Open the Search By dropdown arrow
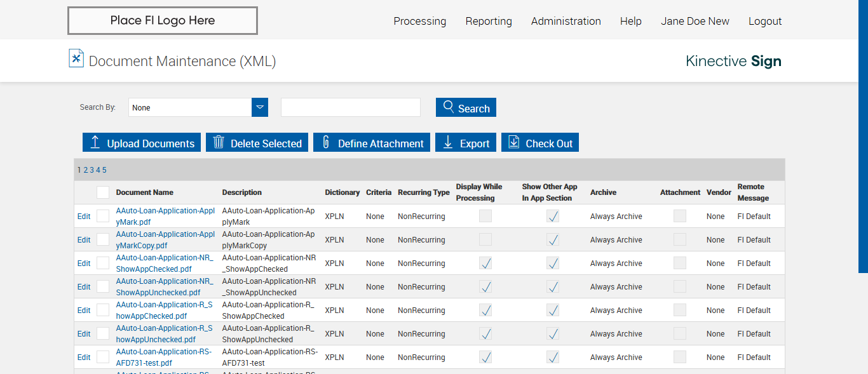The width and height of the screenshot is (868, 374). (x=260, y=107)
